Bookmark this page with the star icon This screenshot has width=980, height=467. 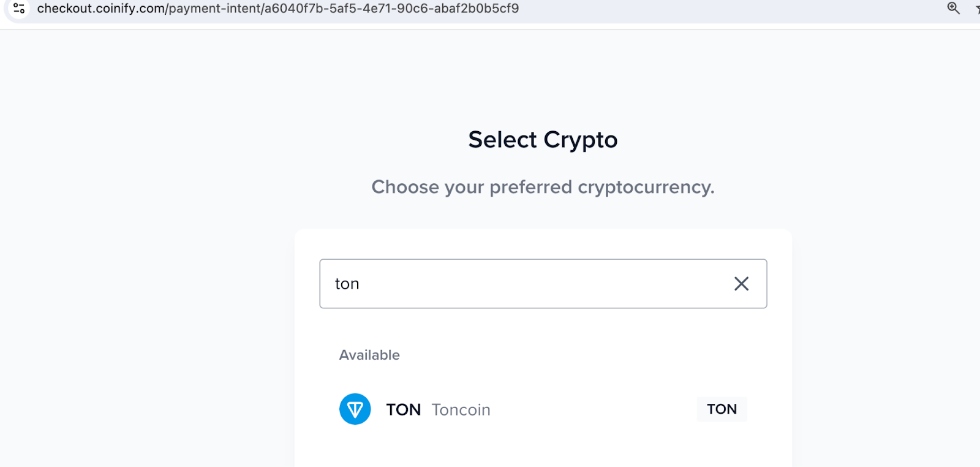978,9
